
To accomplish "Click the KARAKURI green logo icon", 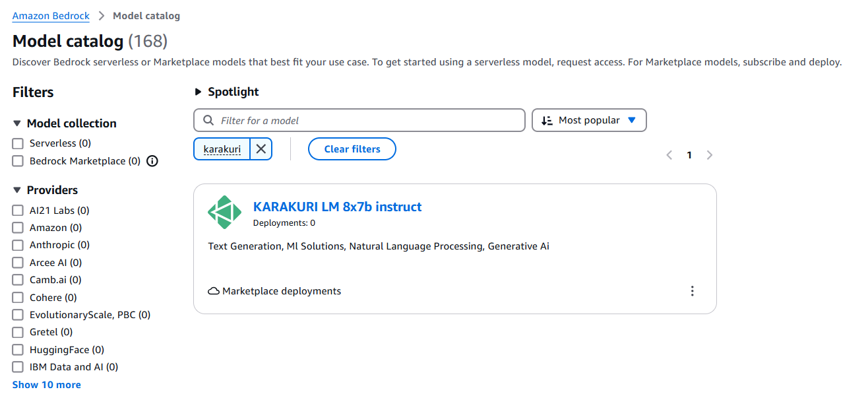I will [225, 213].
